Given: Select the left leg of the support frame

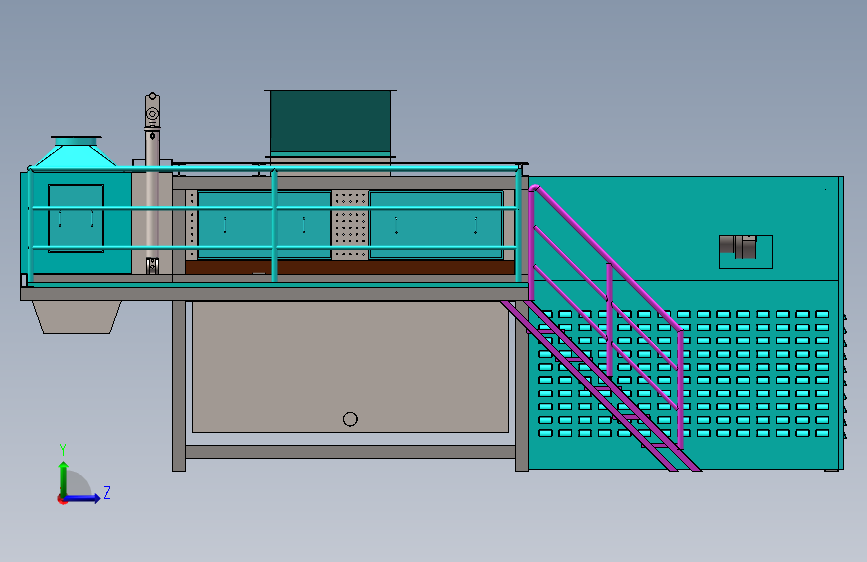Looking at the screenshot, I should 179,386.
